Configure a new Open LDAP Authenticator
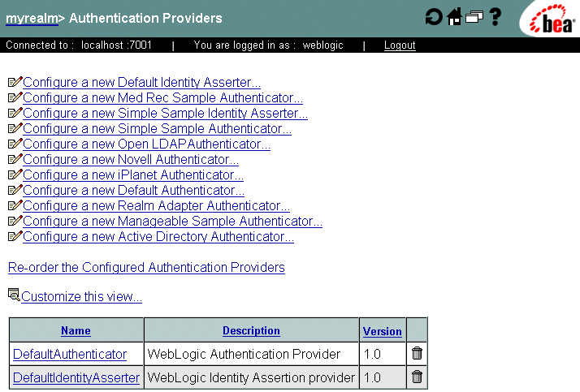The height and width of the screenshot is (392, 580). tap(146, 144)
